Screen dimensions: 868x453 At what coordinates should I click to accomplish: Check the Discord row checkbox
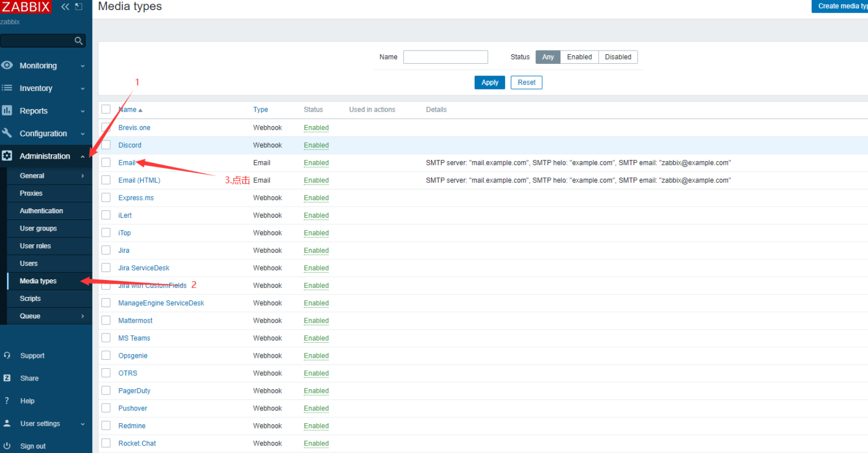(x=106, y=145)
